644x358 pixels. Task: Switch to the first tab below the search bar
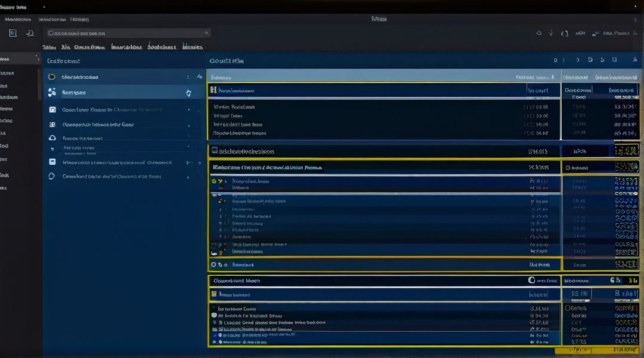49,47
